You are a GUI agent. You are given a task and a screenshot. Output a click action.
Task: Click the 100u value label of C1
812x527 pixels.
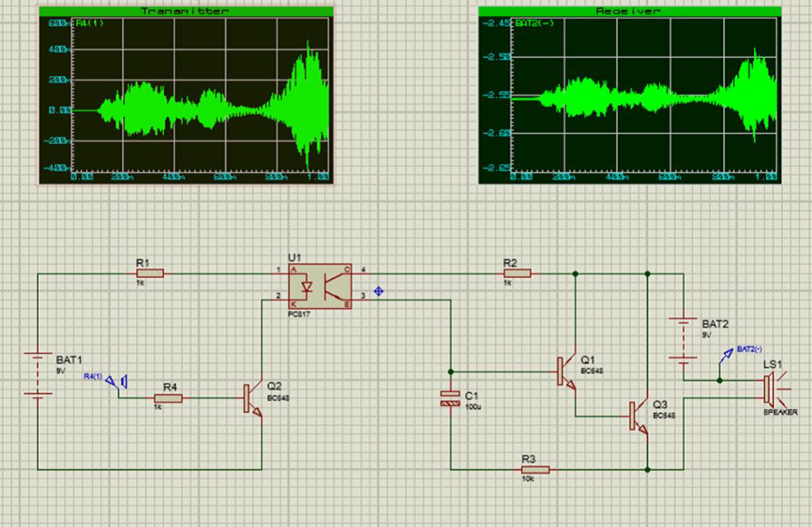point(473,407)
